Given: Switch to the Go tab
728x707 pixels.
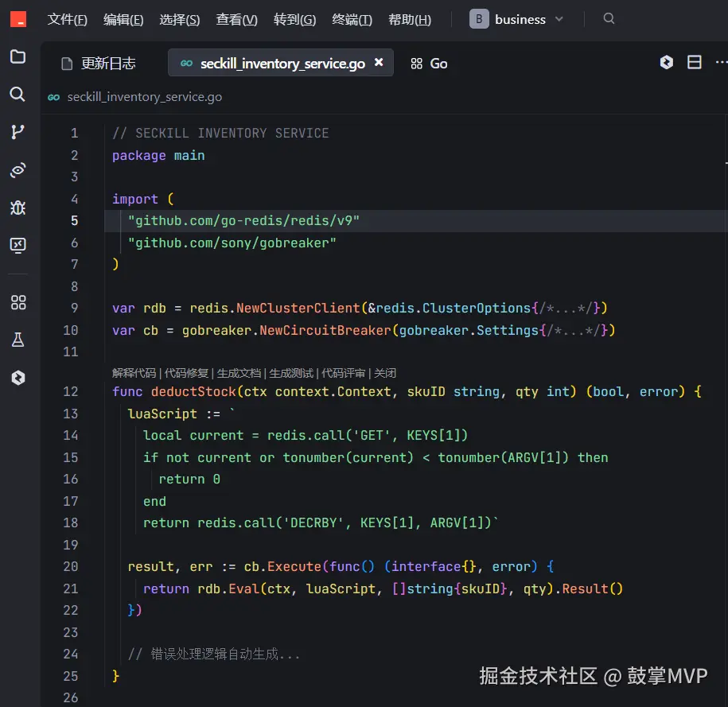Looking at the screenshot, I should [x=429, y=63].
